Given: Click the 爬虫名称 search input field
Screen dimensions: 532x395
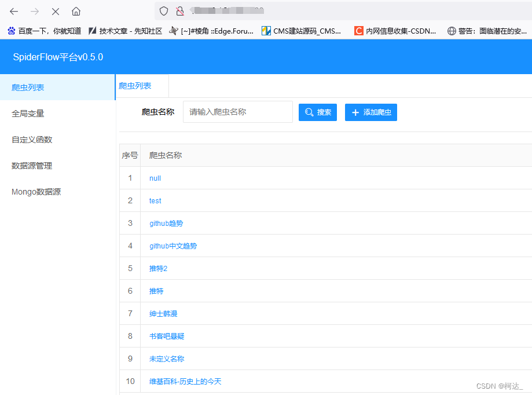Looking at the screenshot, I should (x=237, y=112).
